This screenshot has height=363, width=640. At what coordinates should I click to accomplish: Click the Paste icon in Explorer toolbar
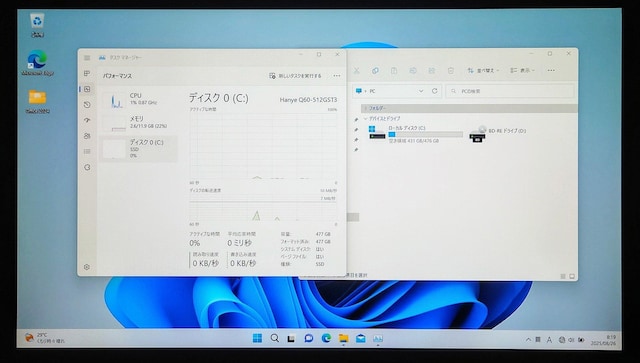[x=394, y=71]
